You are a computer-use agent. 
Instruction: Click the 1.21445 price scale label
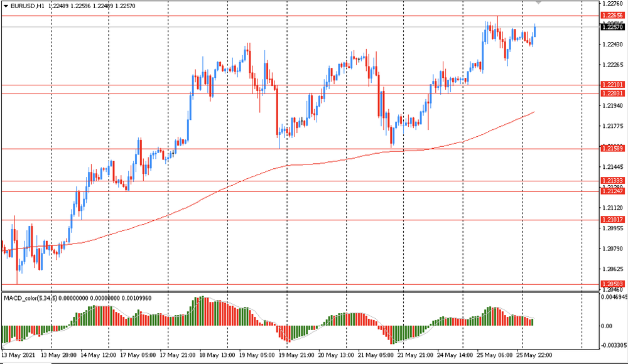click(613, 167)
